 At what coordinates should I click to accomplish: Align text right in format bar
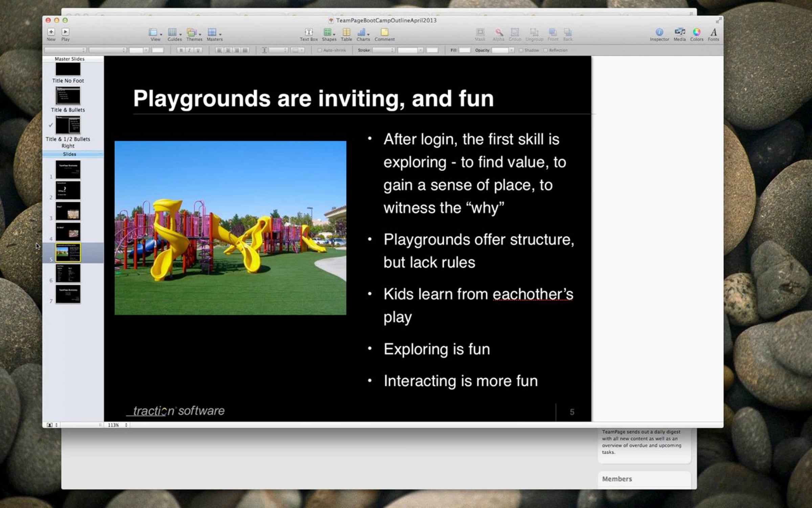pyautogui.click(x=236, y=50)
